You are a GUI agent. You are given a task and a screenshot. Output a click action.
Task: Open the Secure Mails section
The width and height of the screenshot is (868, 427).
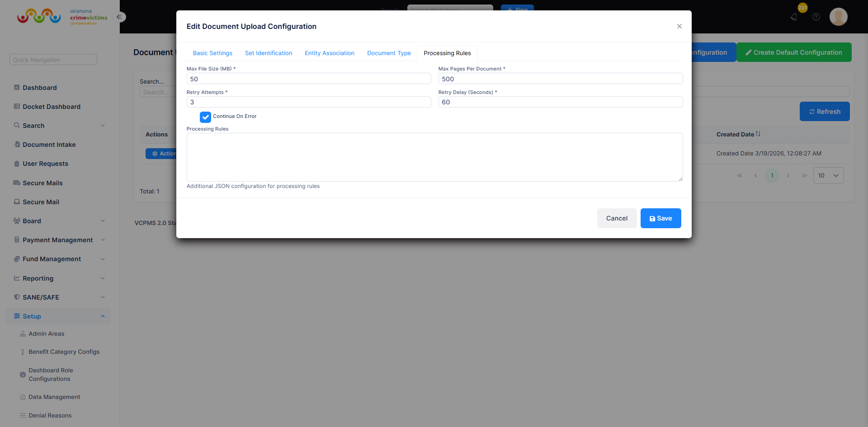coord(43,183)
